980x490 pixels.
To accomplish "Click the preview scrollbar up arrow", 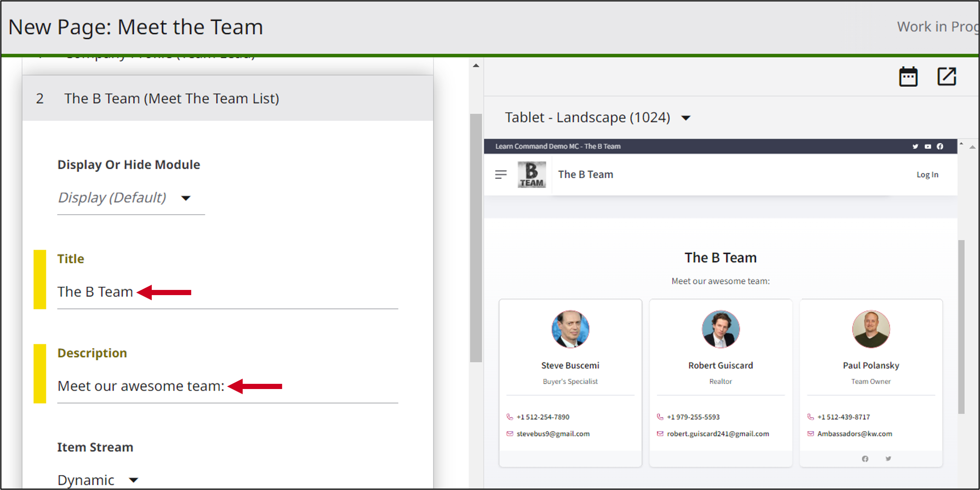I will tap(961, 144).
